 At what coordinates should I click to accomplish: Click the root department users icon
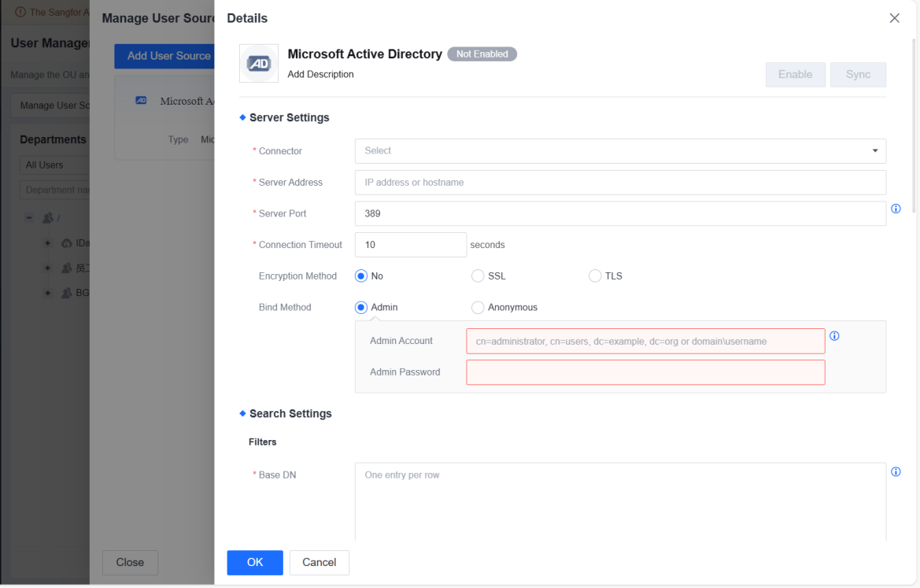tap(48, 218)
